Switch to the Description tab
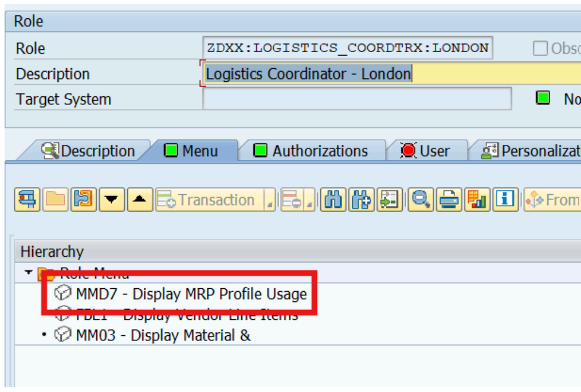 point(89,151)
